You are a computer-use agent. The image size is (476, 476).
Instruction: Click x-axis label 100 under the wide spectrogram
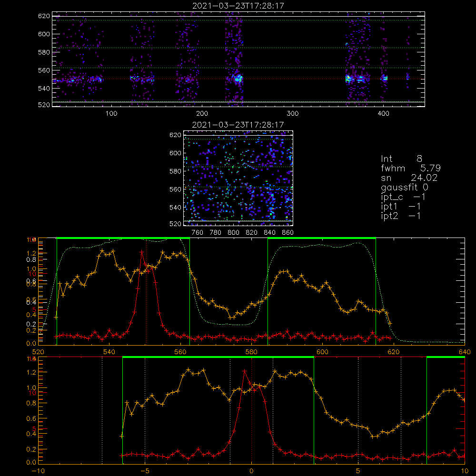point(111,114)
